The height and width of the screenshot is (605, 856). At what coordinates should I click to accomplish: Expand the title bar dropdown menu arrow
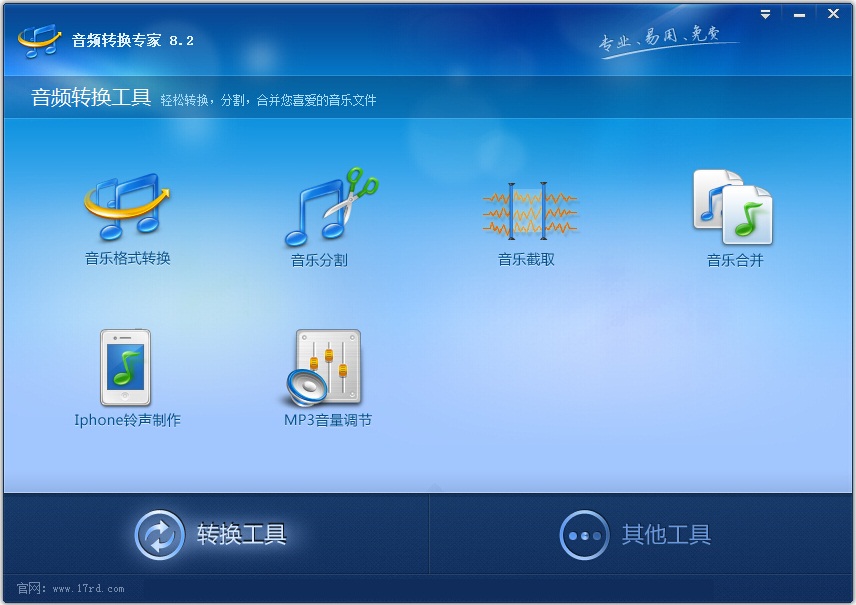765,15
